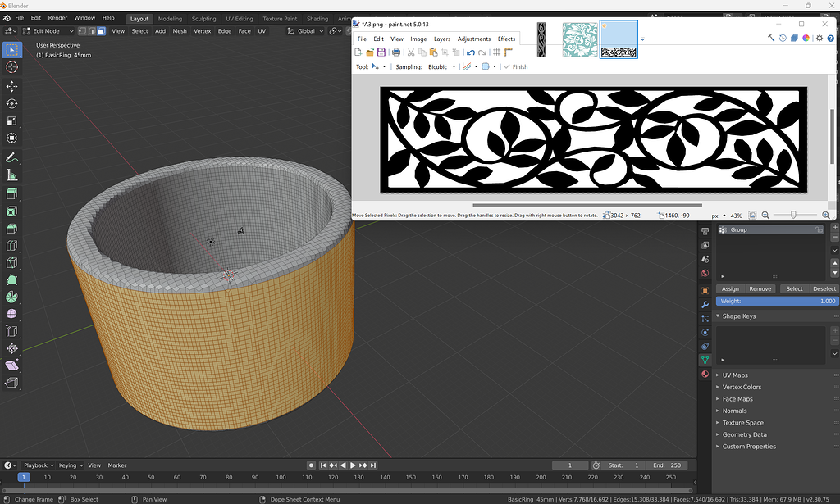Open the Material properties tab
Screen dimensions: 840x504
pyautogui.click(x=705, y=374)
